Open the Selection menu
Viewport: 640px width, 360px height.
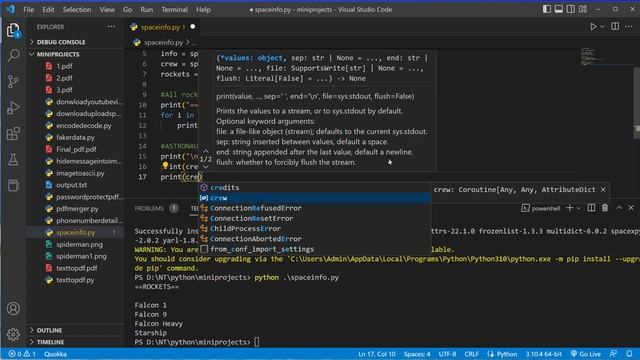tap(77, 9)
